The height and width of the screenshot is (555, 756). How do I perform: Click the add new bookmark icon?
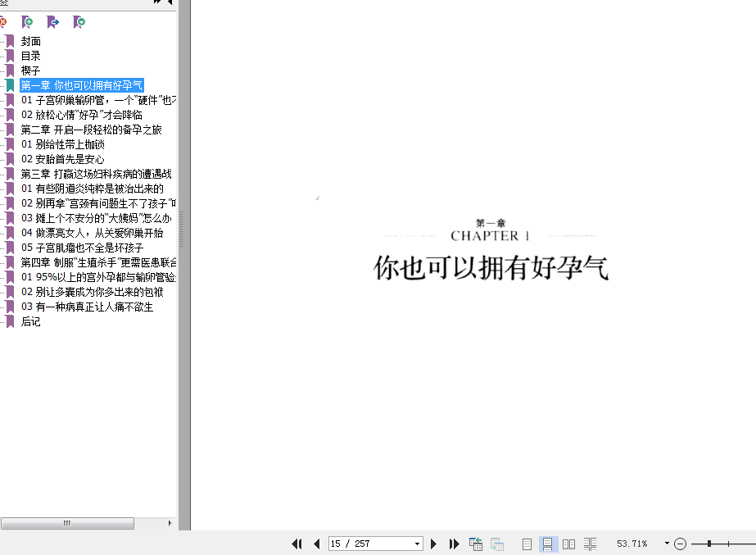[x=27, y=22]
